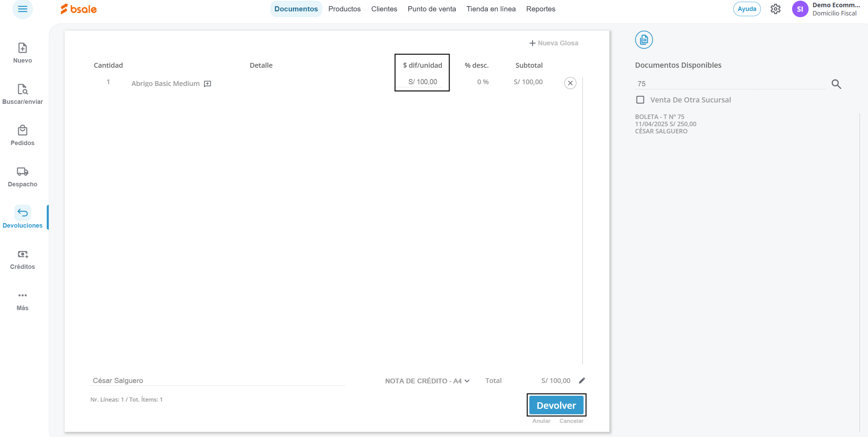This screenshot has height=437, width=868.
Task: Enable Venta De Otra Sucursal checkbox
Action: (640, 100)
